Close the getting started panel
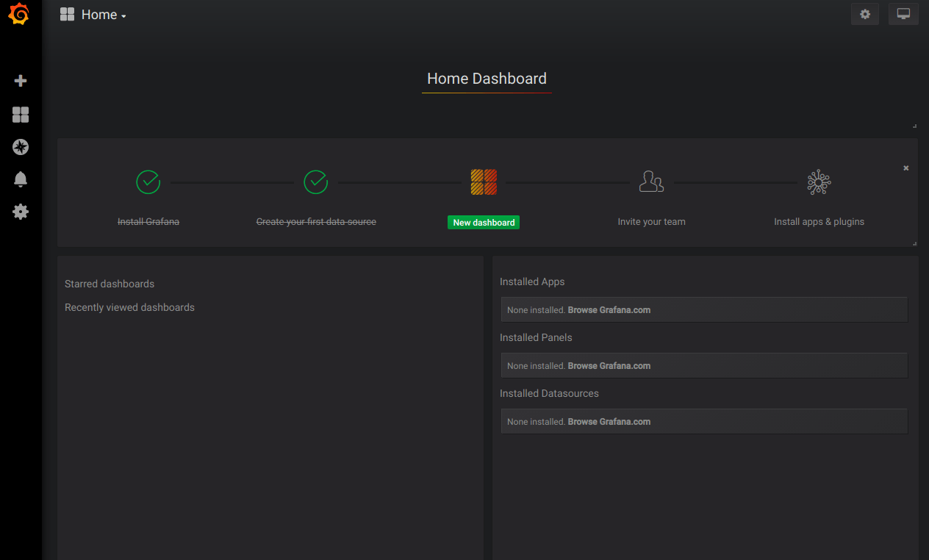This screenshot has height=560, width=929. (905, 168)
